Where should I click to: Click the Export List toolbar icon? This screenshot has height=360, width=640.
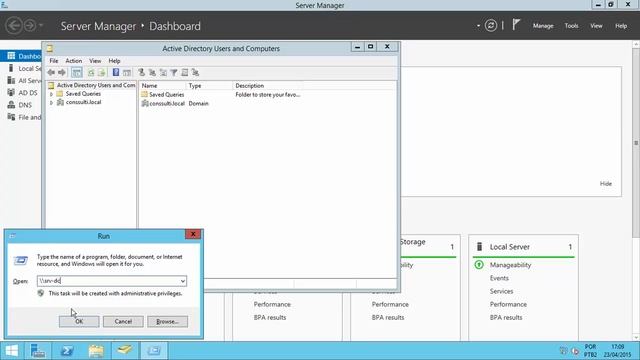pyautogui.click(x=102, y=73)
